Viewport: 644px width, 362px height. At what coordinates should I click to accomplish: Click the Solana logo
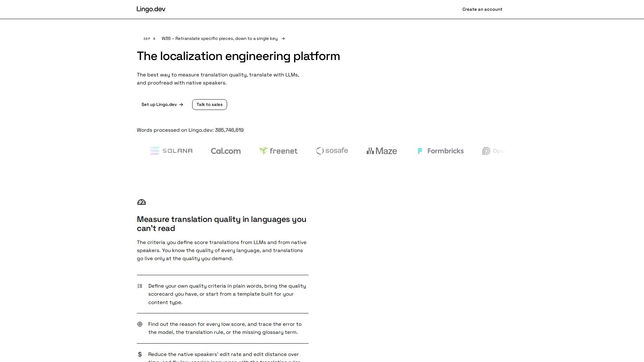(171, 151)
